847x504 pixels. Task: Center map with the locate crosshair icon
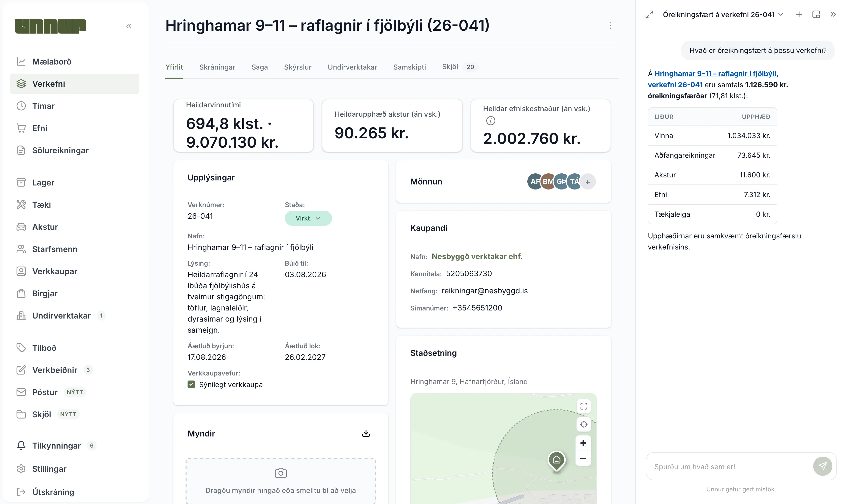coord(583,425)
